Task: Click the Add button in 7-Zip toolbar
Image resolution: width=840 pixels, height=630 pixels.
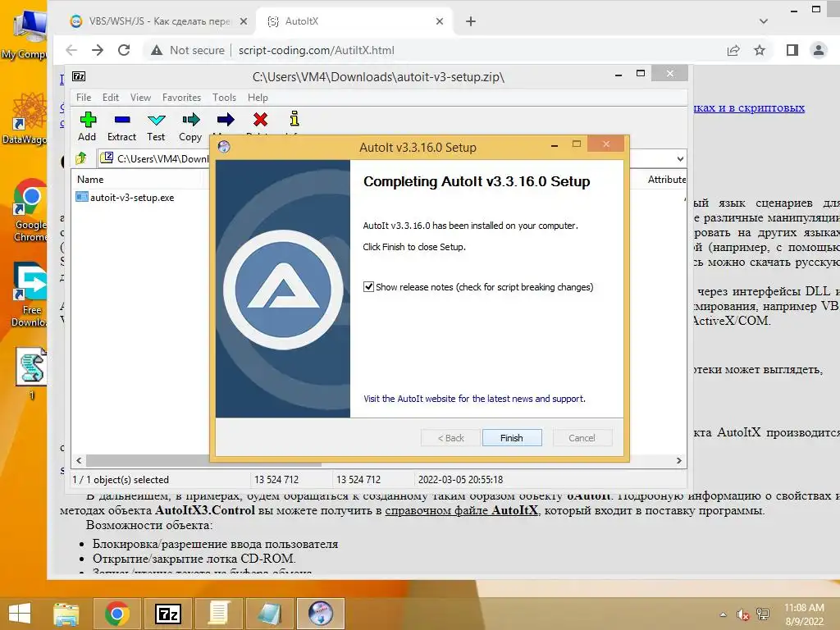Action: tap(87, 126)
